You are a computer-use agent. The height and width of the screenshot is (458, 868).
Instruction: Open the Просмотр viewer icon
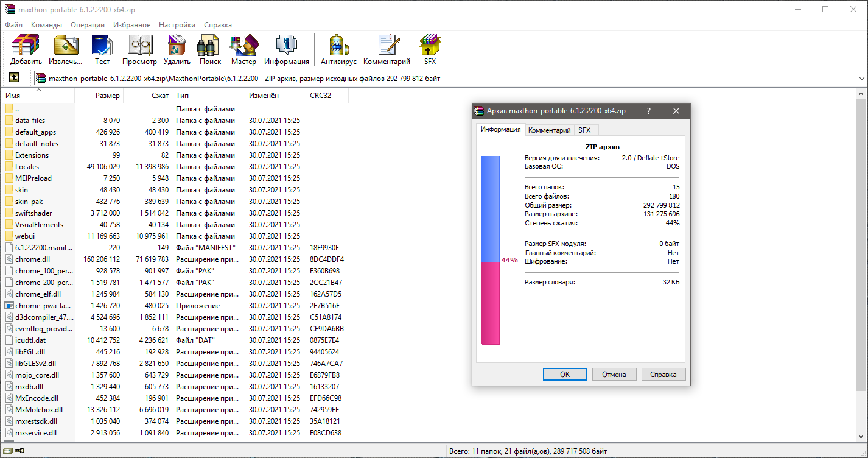pos(139,50)
